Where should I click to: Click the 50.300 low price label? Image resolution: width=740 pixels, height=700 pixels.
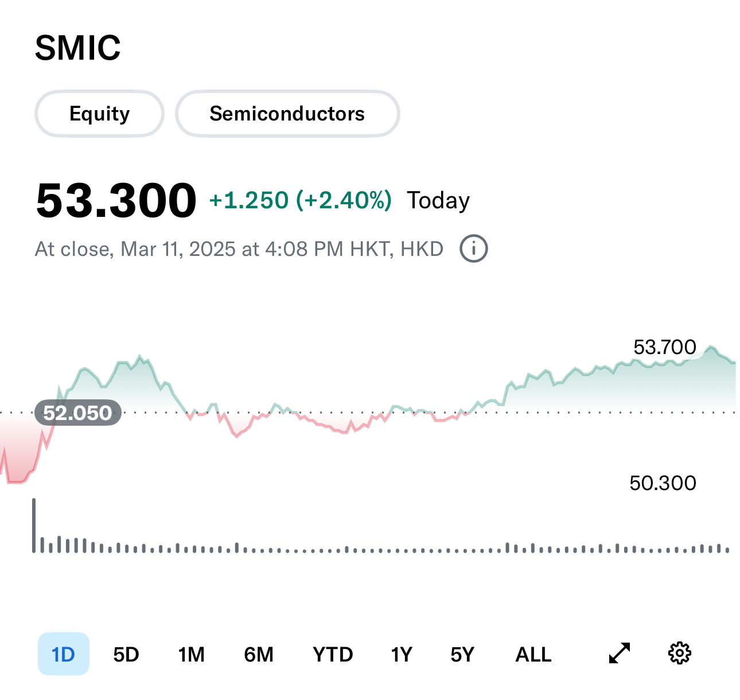[x=663, y=483]
